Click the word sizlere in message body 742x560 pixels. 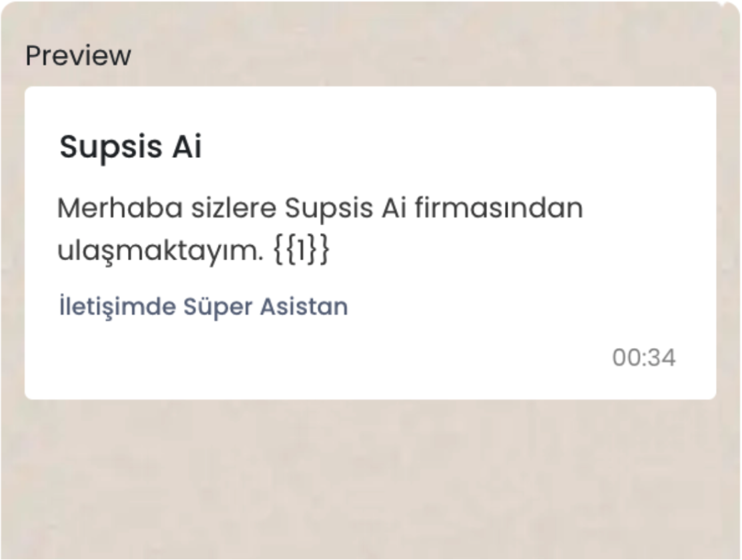pyautogui.click(x=233, y=208)
